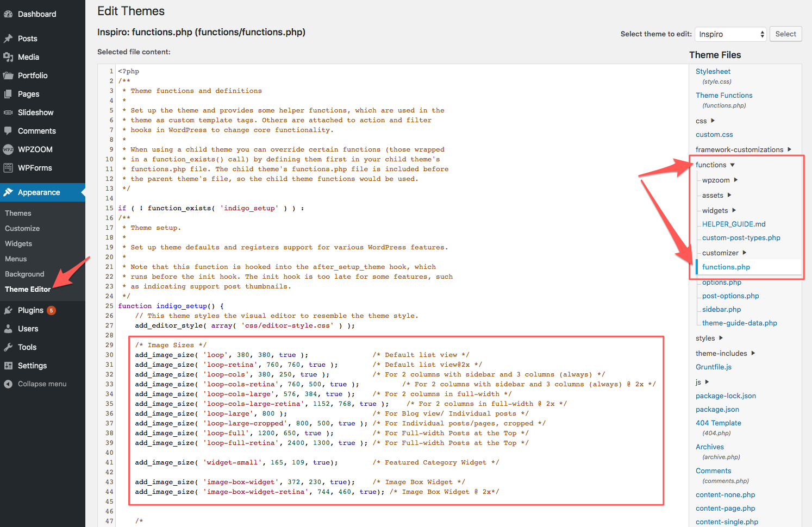Screen dimensions: 812x527
Task: Click the Dashboard gauge icon
Action: [8, 14]
